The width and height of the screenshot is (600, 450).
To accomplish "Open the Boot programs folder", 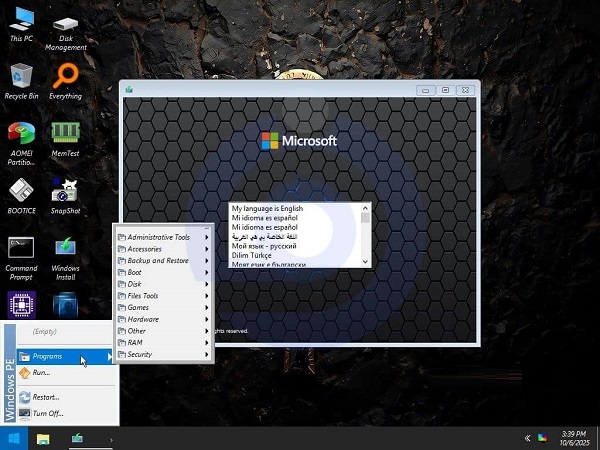I will point(164,272).
